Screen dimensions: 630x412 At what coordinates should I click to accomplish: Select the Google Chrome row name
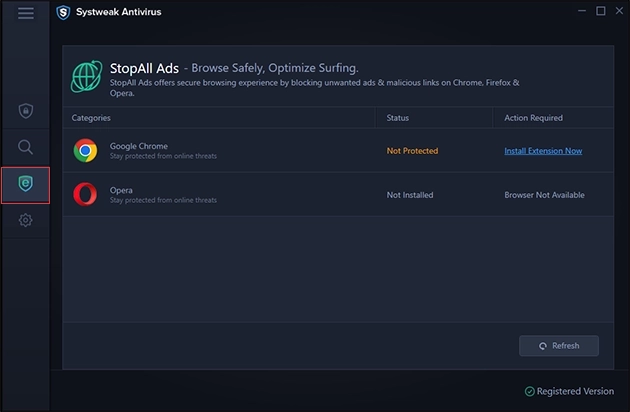pos(139,146)
